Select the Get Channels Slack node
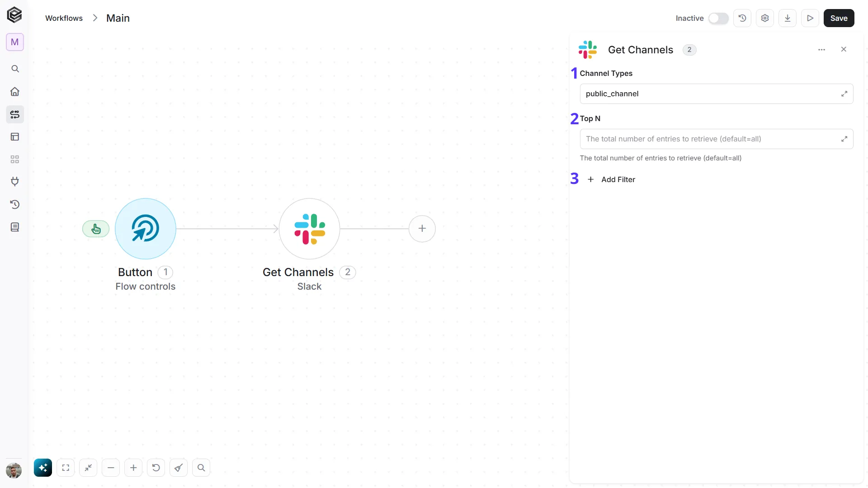Viewport: 868px width, 488px height. (309, 229)
